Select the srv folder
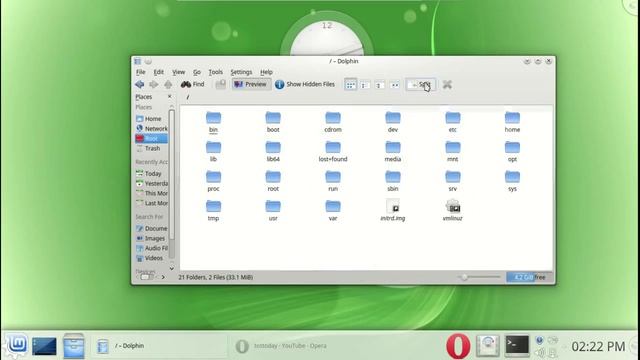Screen dimensions: 640x360 pos(453,181)
